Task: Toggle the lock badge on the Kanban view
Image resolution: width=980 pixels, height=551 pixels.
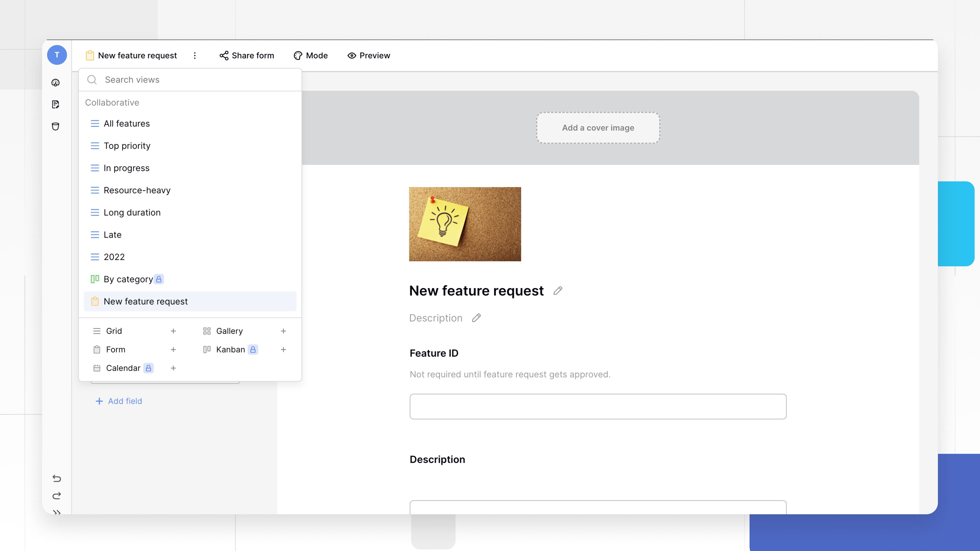Action: (x=253, y=350)
